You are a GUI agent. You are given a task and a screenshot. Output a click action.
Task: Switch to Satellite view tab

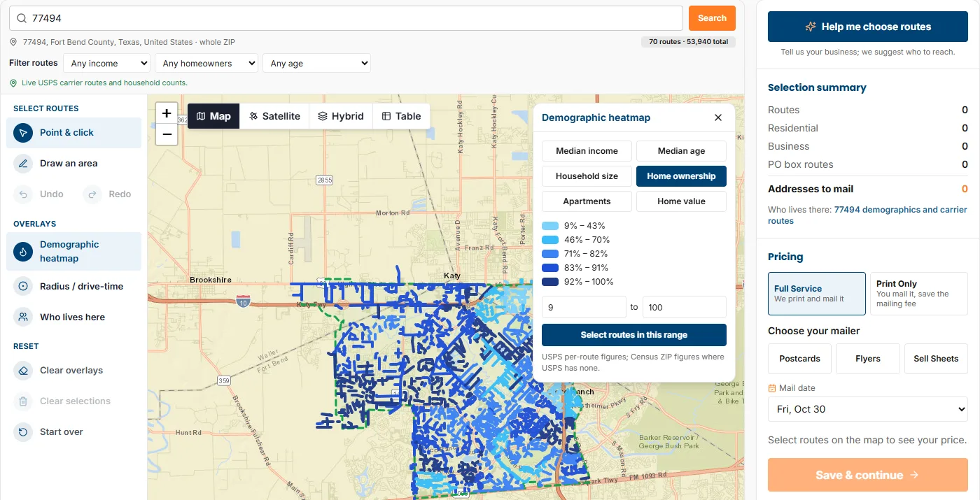[x=274, y=116]
